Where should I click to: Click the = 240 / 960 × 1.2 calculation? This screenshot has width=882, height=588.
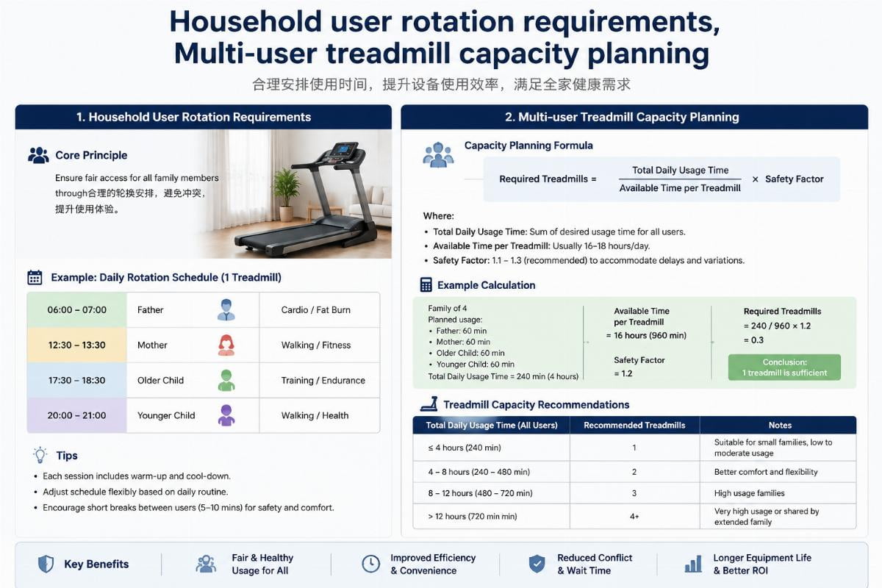(777, 326)
